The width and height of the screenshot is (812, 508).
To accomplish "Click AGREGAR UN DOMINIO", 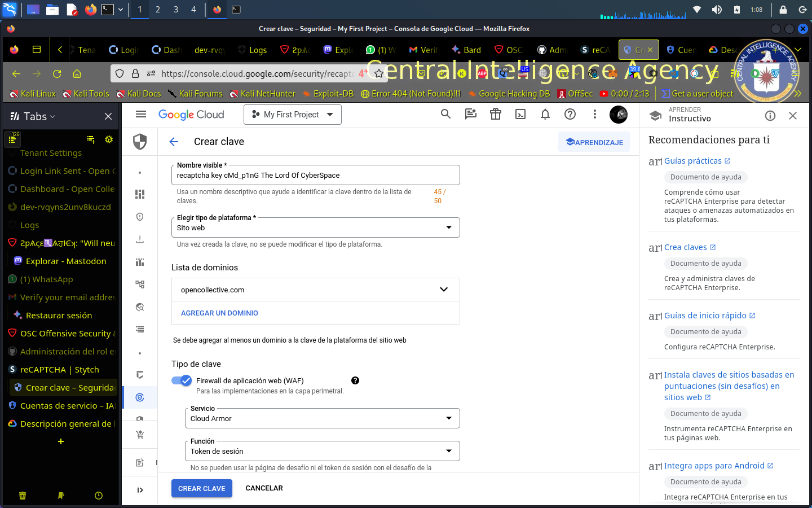I will (x=219, y=313).
